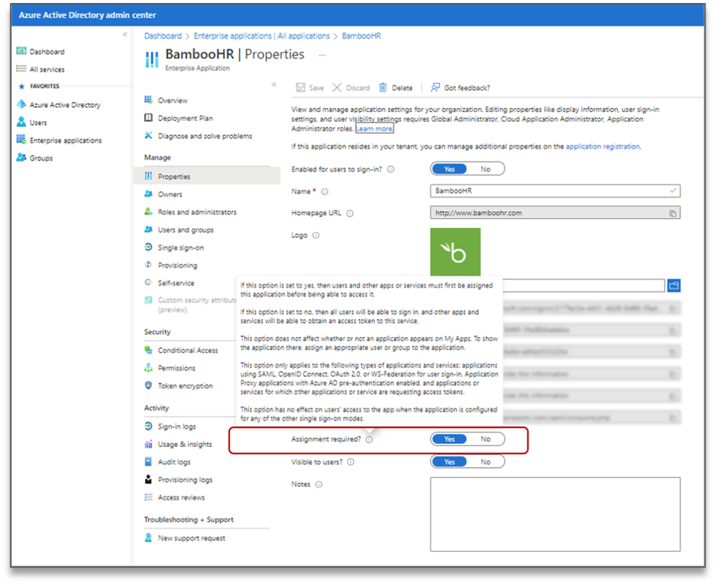Set Assignment required to No
Screen dimensions: 719x588
486,439
